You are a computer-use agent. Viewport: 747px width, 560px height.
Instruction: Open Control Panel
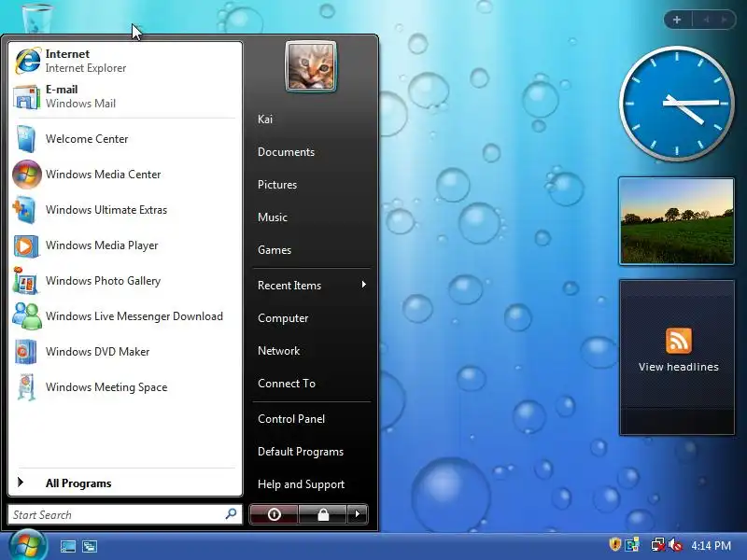point(291,419)
